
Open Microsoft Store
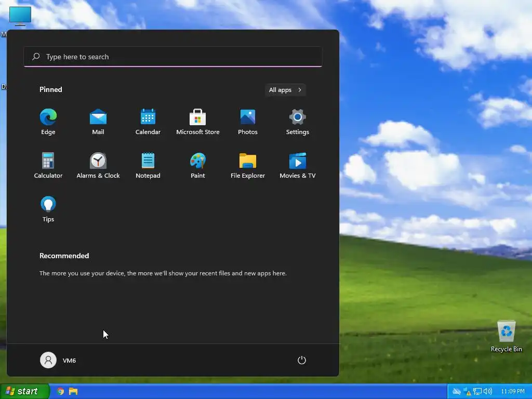click(198, 122)
